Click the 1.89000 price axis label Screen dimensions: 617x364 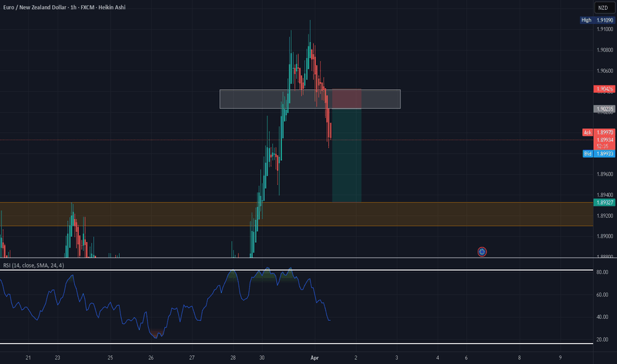point(605,236)
